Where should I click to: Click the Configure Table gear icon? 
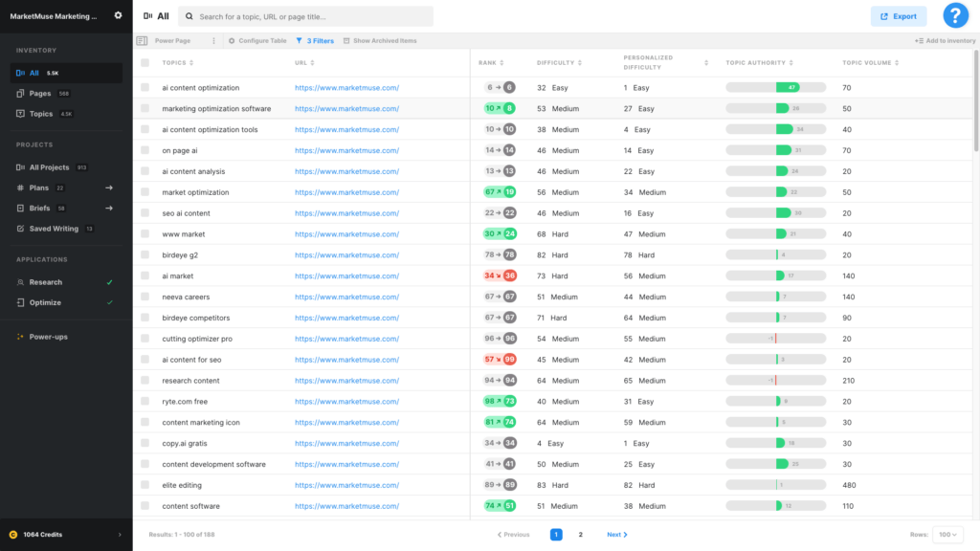(x=232, y=40)
